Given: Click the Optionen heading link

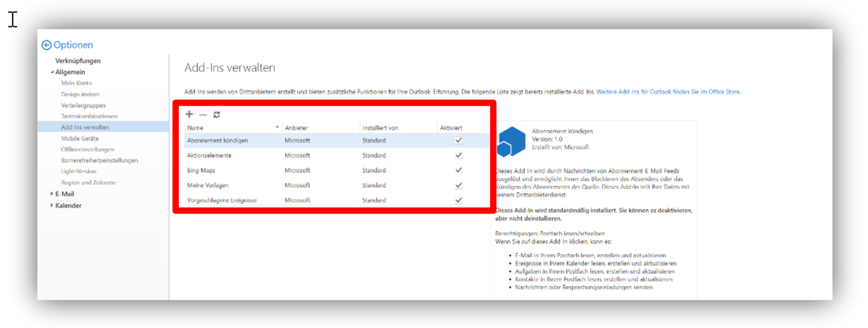Looking at the screenshot, I should [x=73, y=45].
